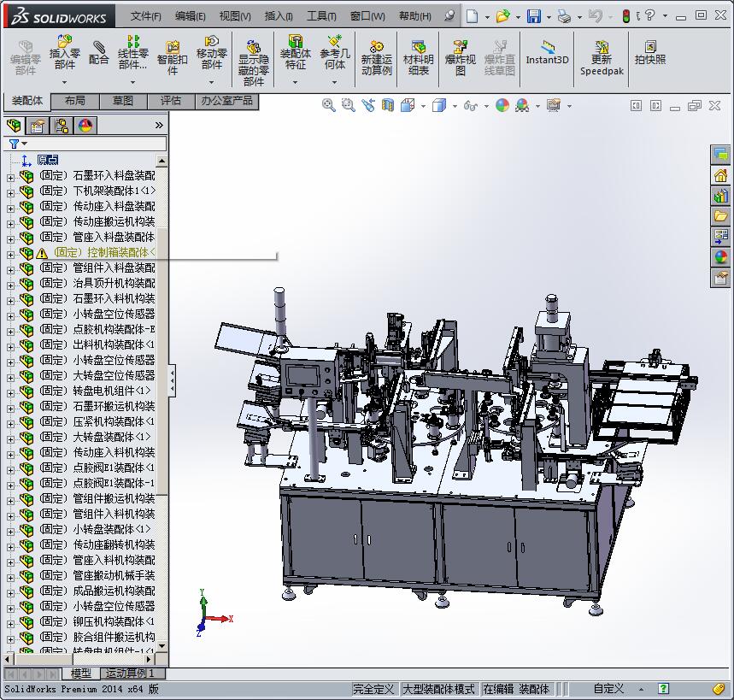Image resolution: width=734 pixels, height=700 pixels.
Task: Open the ConfigurationManager tab icon
Action: click(x=62, y=126)
